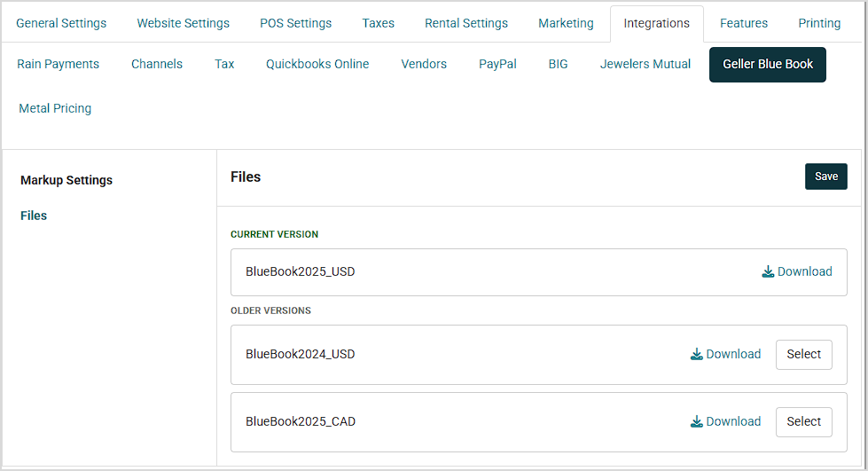Image resolution: width=868 pixels, height=471 pixels.
Task: Select BlueBook2025_CAD as current version
Action: 804,421
